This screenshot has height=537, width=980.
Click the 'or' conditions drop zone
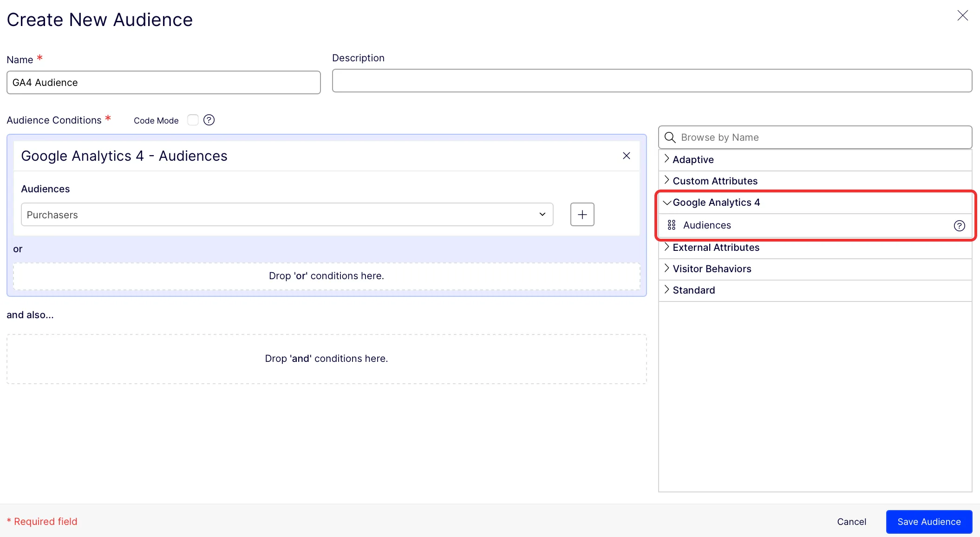[x=327, y=276]
